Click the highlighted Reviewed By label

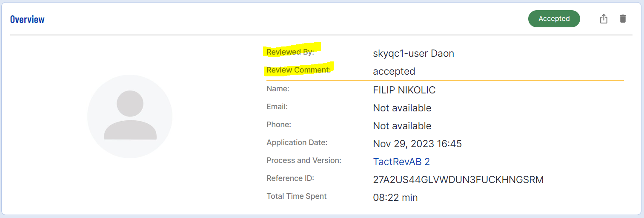[290, 52]
